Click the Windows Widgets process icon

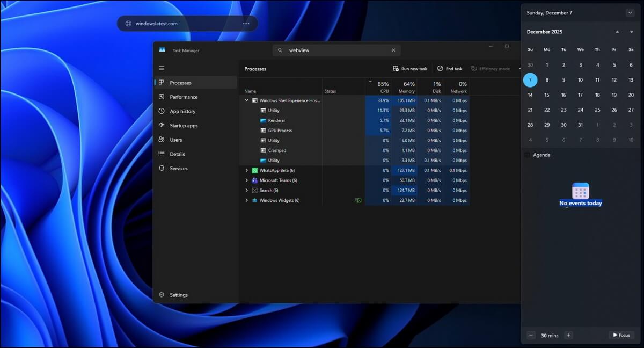pyautogui.click(x=254, y=200)
